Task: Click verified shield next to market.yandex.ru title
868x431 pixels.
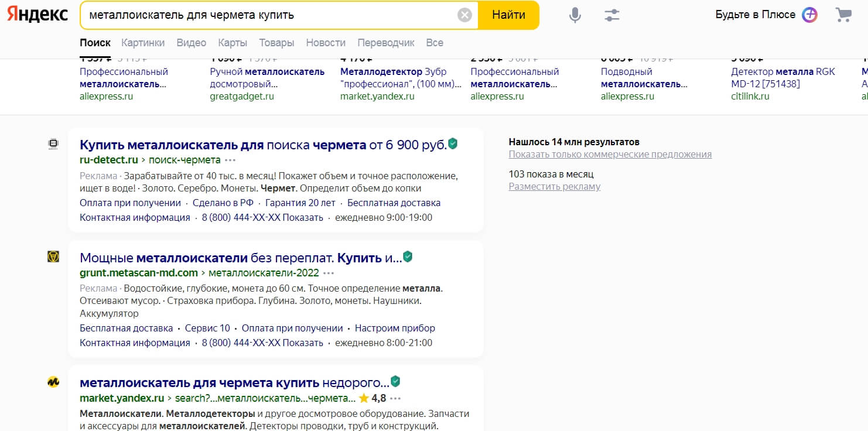Action: (x=395, y=382)
